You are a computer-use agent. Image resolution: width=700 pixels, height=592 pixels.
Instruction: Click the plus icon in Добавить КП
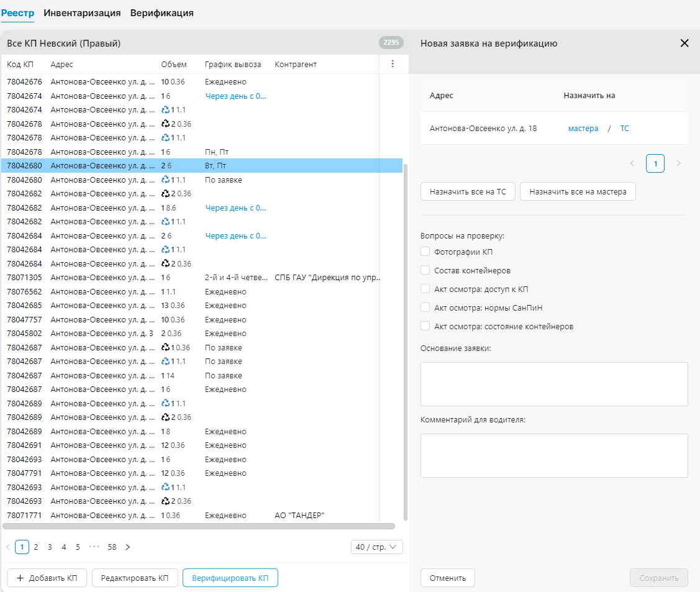[x=20, y=578]
